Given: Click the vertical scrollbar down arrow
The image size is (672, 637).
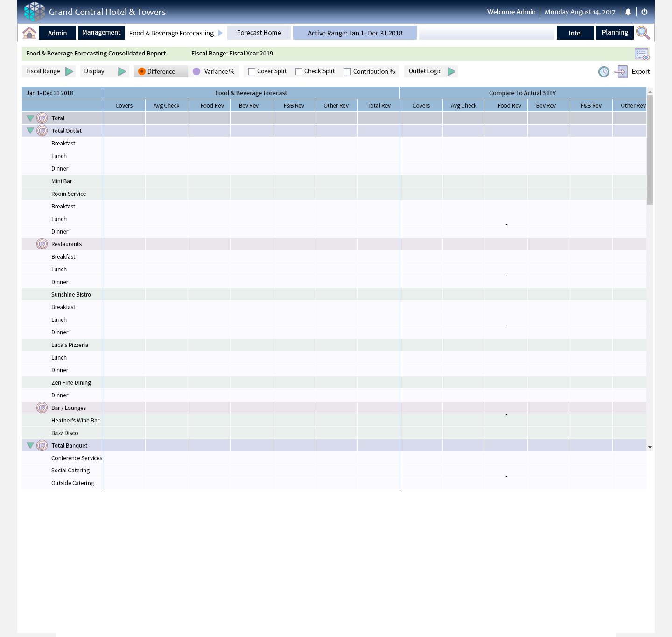Looking at the screenshot, I should point(650,447).
